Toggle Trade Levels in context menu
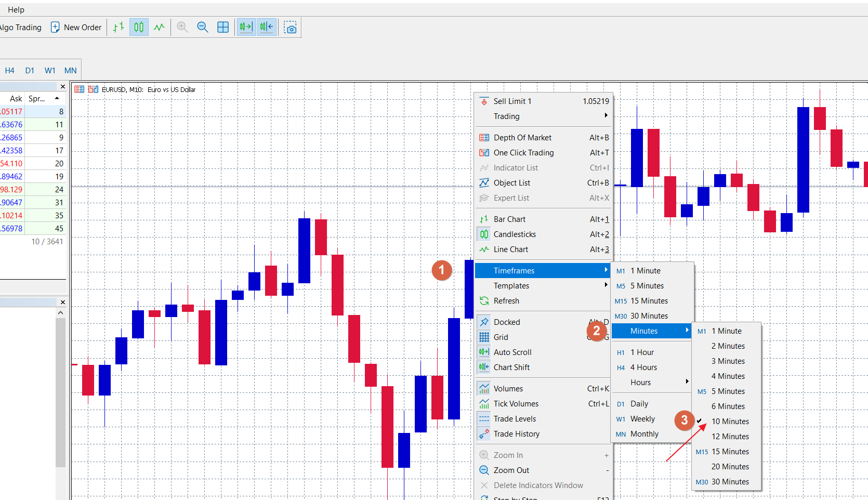 point(544,419)
